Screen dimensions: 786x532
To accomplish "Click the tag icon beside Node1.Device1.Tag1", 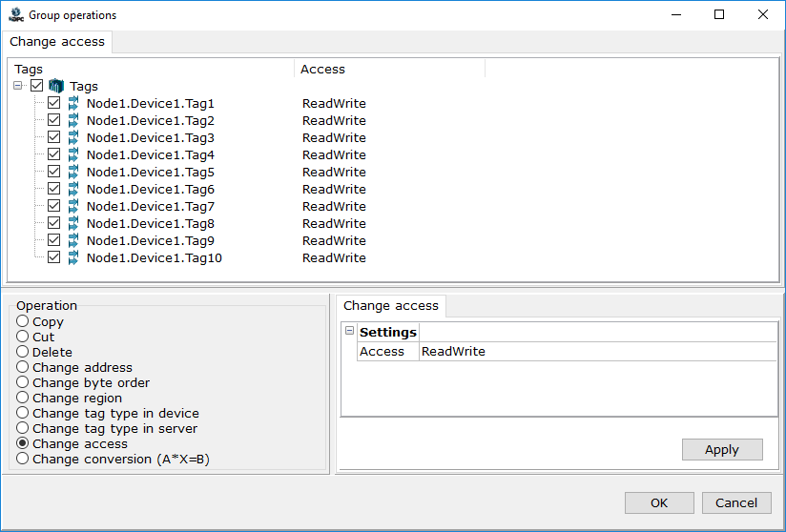I will coord(73,104).
